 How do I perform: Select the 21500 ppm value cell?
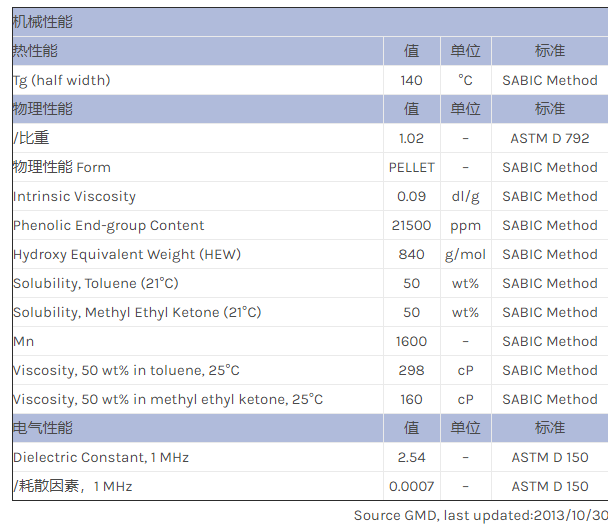tap(411, 225)
